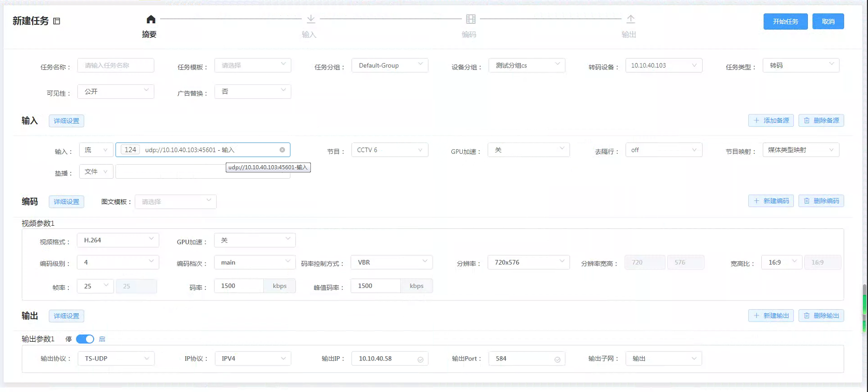The height and width of the screenshot is (392, 868).
Task: Click the 码率 1500 field
Action: [x=239, y=286]
